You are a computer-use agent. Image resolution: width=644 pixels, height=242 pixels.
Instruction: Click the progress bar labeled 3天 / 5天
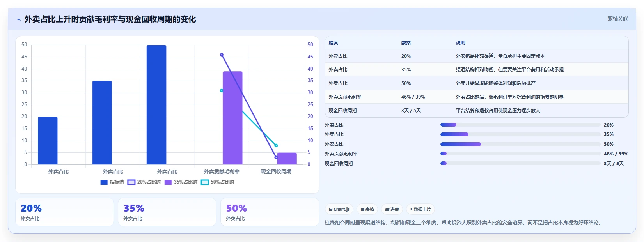(520, 163)
